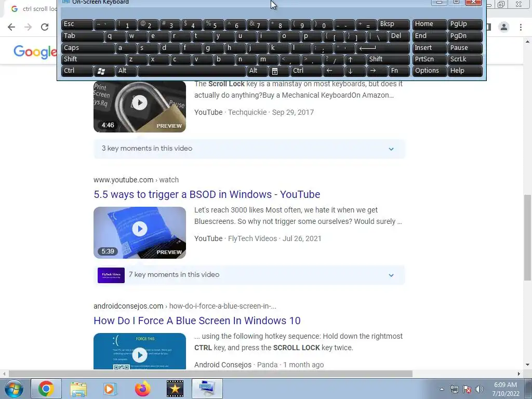This screenshot has width=532, height=399.
Task: Click the FlyTech Videos channel thumbnail
Action: coord(111,275)
